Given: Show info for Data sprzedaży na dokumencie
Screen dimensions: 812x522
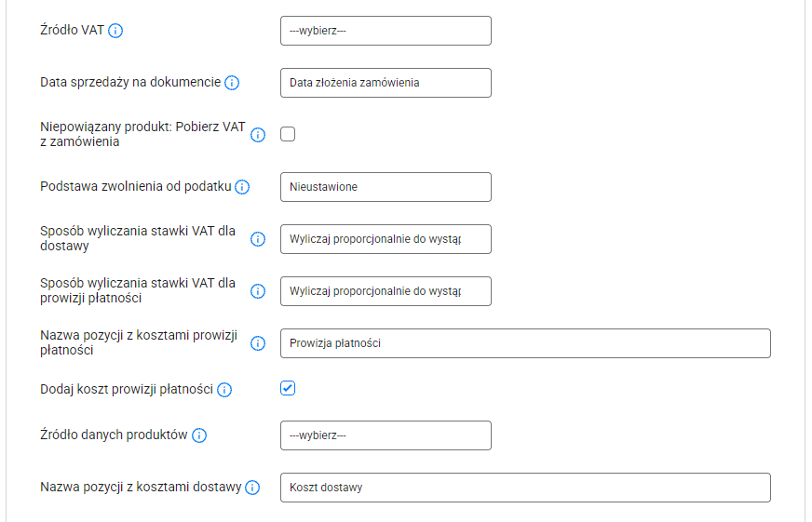Looking at the screenshot, I should pyautogui.click(x=232, y=83).
